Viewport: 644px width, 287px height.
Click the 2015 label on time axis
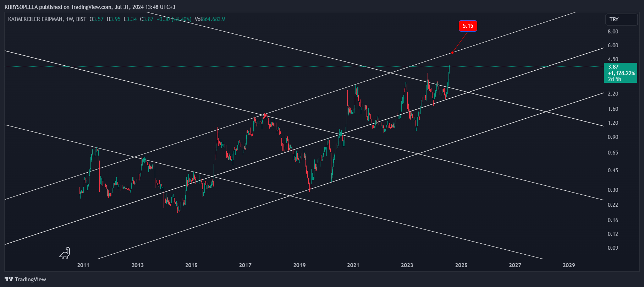coord(192,265)
